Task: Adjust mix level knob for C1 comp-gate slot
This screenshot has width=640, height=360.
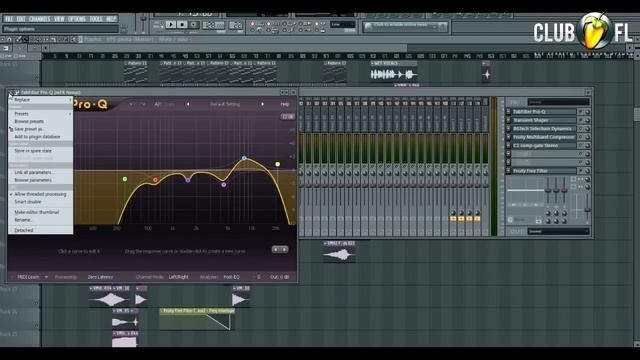Action: pyautogui.click(x=587, y=145)
